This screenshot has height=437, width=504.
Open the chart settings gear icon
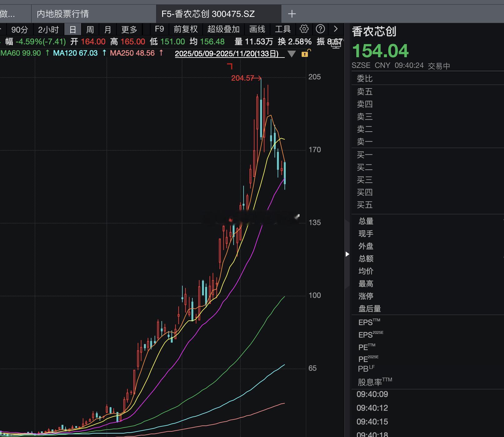[304, 29]
